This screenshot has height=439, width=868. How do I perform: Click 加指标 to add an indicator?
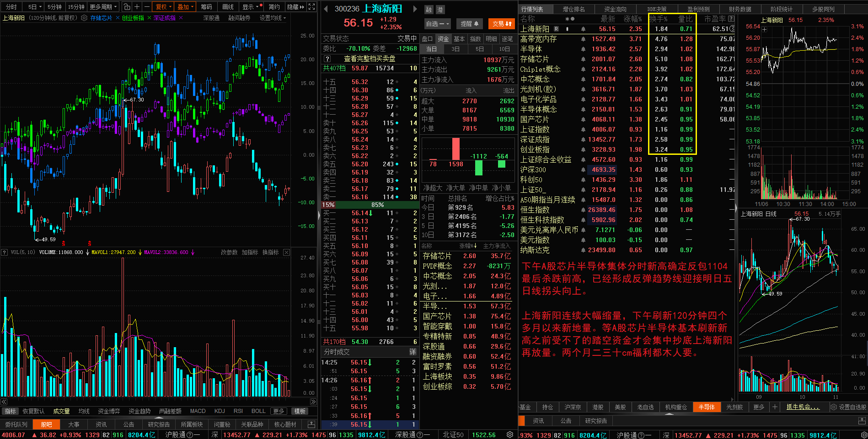click(x=250, y=252)
